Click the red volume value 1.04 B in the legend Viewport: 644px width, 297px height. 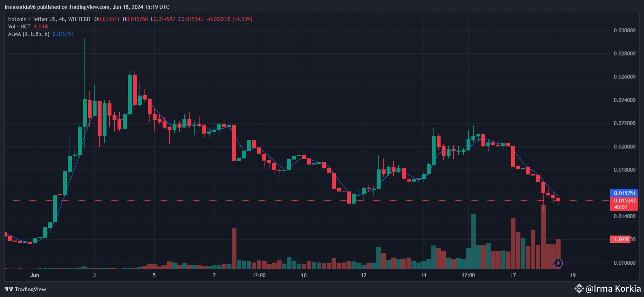[41, 27]
